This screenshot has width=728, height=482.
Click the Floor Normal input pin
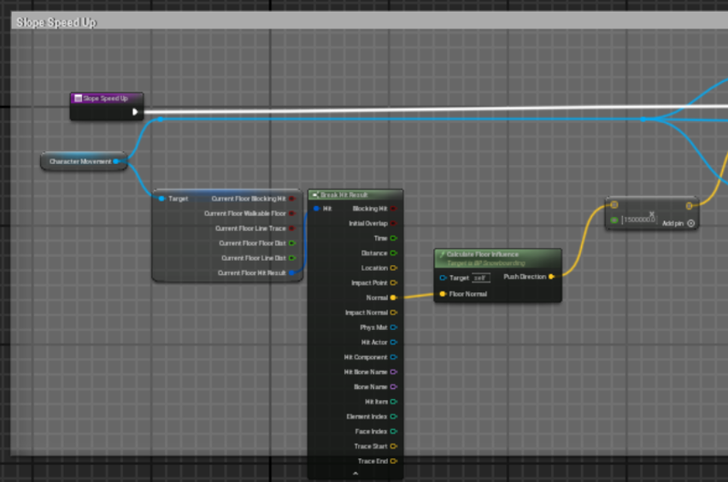tap(442, 294)
